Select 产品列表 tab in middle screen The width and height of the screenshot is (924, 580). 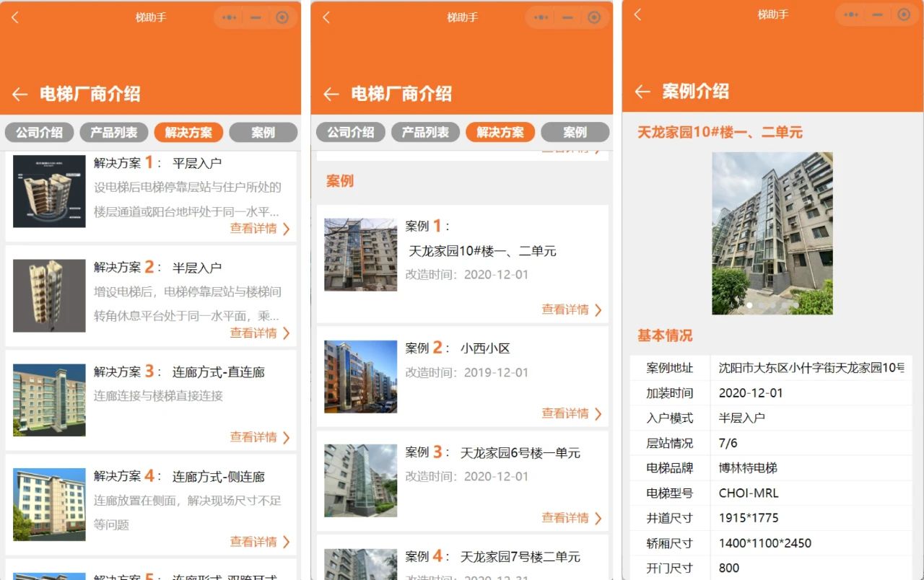[x=426, y=132]
